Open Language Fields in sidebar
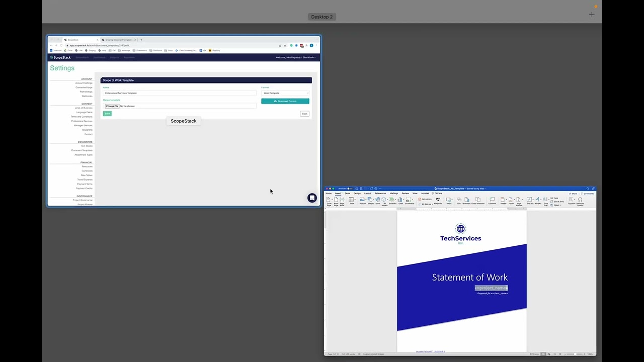Screen dimensions: 644x362 click(x=85, y=112)
